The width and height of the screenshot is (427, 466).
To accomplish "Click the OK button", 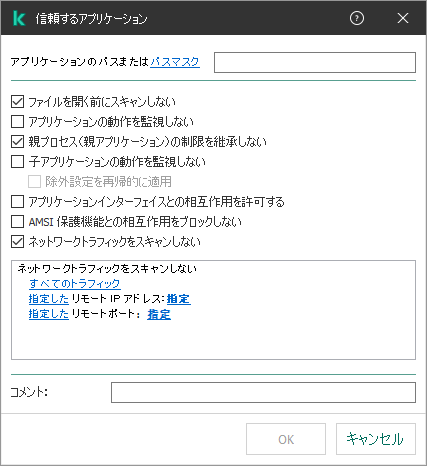I will tap(286, 439).
